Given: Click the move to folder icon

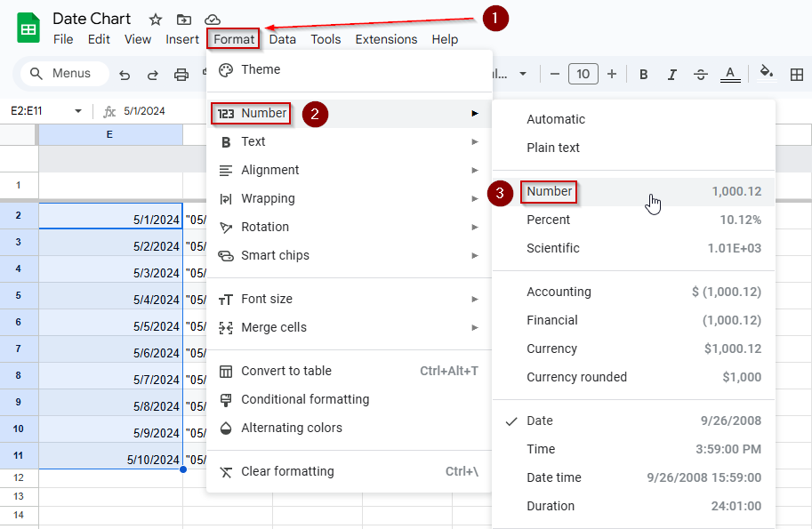Looking at the screenshot, I should [184, 20].
